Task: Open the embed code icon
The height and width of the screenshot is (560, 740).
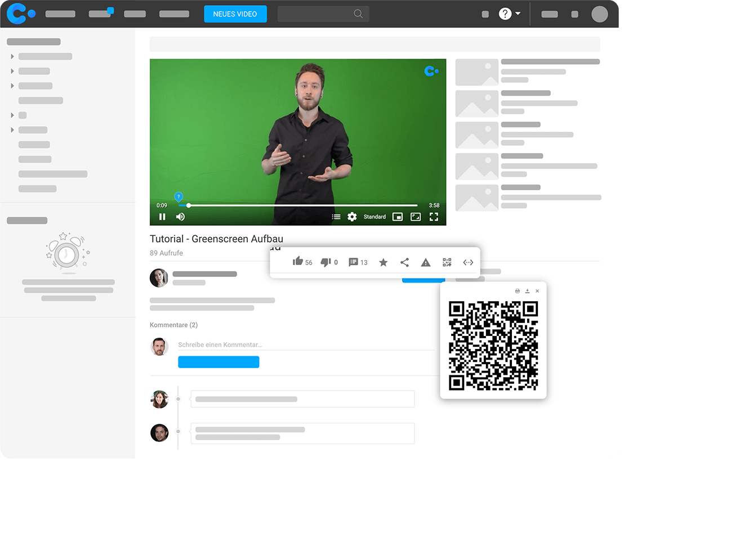Action: click(x=468, y=262)
